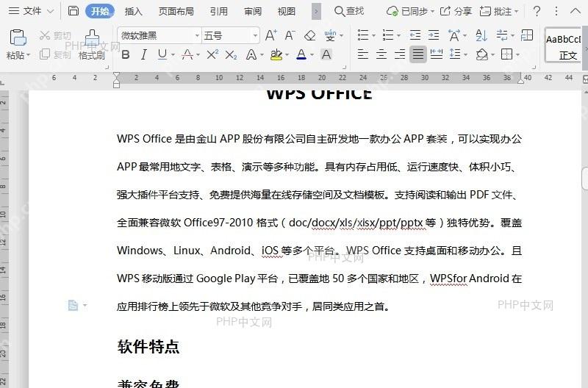Click the phonetic guide 文 icon
Viewport: 588px width, 388px height.
tap(330, 35)
